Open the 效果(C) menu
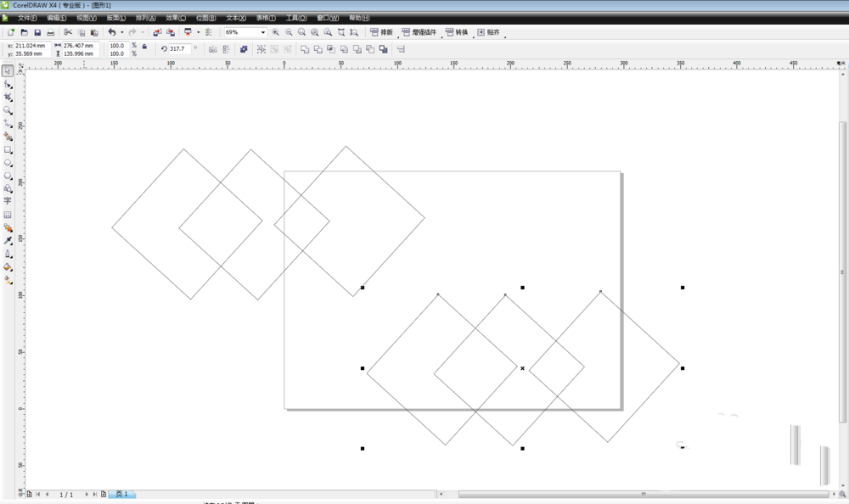849x504 pixels. point(176,18)
